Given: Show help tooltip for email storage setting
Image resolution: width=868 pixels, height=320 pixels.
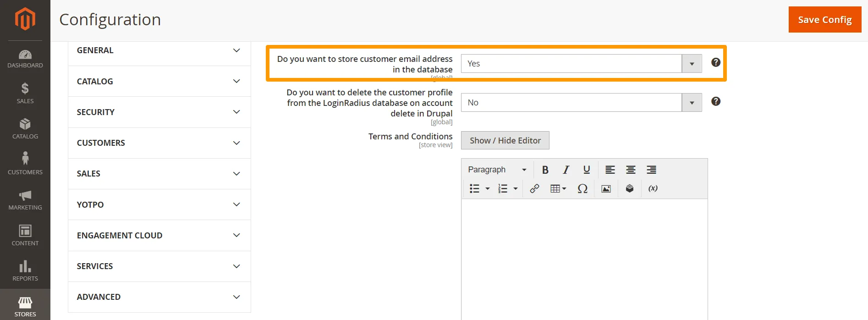Looking at the screenshot, I should pos(716,63).
